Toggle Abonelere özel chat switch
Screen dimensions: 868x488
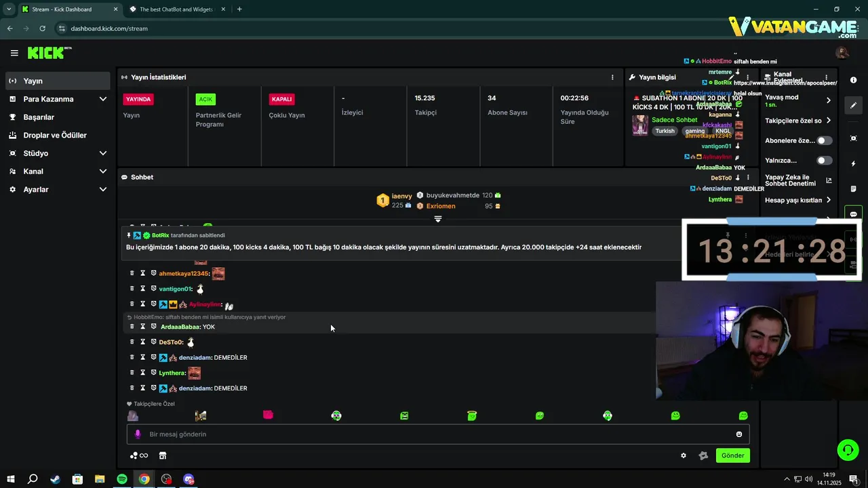[x=825, y=140]
